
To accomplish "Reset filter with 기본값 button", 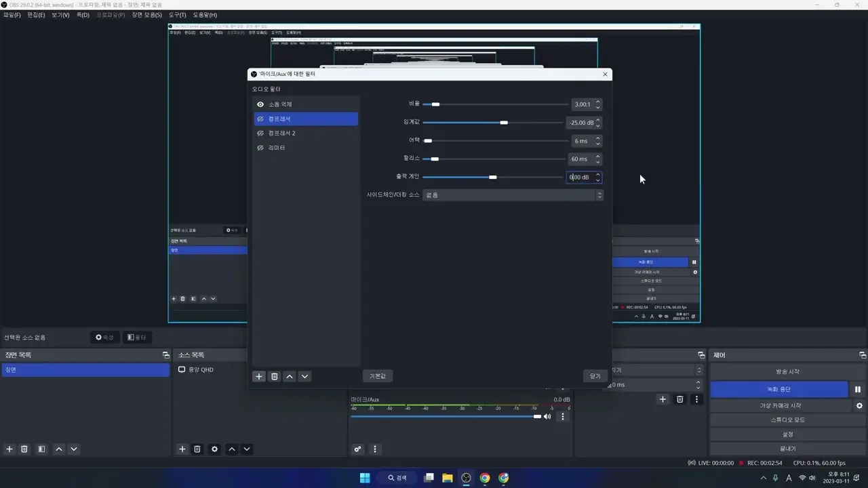I will (378, 376).
